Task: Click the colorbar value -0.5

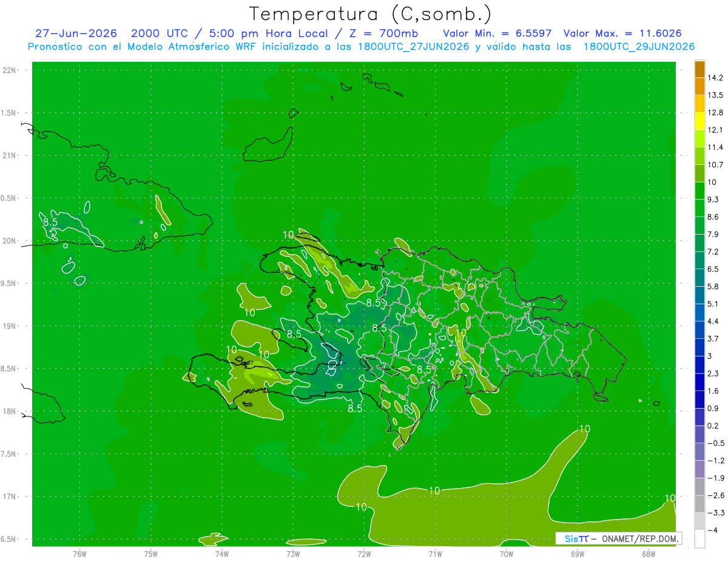Action: click(x=715, y=443)
